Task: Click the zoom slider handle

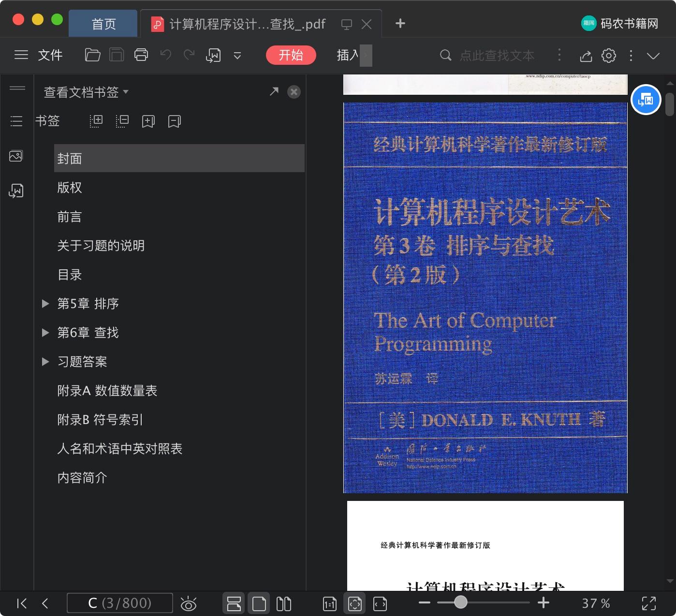Action: click(461, 602)
